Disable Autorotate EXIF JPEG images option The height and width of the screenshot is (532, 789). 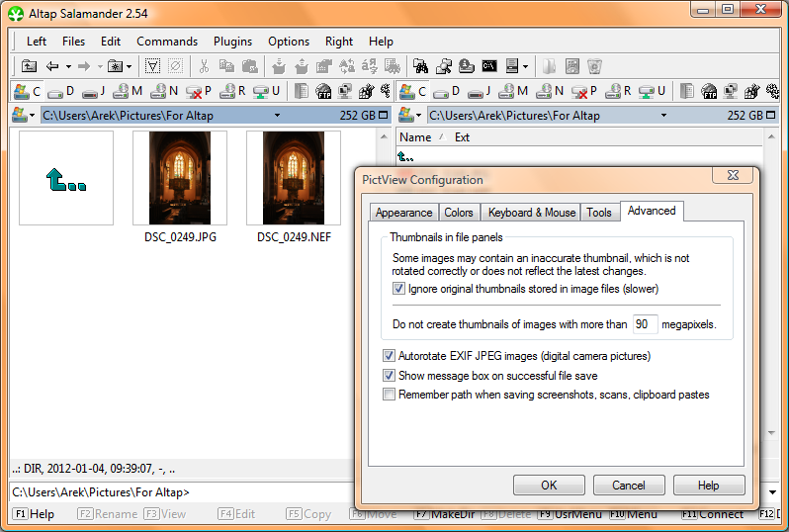(389, 356)
